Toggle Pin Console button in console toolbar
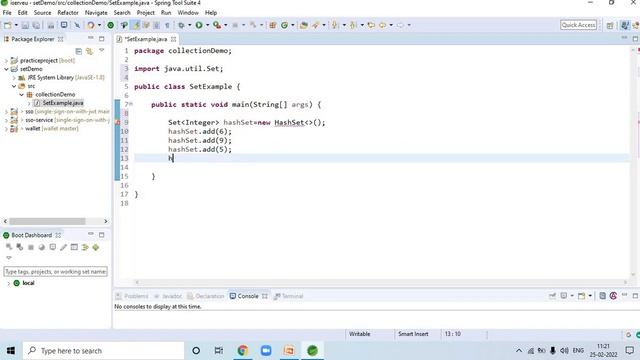Screen dimensions: 640x360 pyautogui.click(x=553, y=296)
